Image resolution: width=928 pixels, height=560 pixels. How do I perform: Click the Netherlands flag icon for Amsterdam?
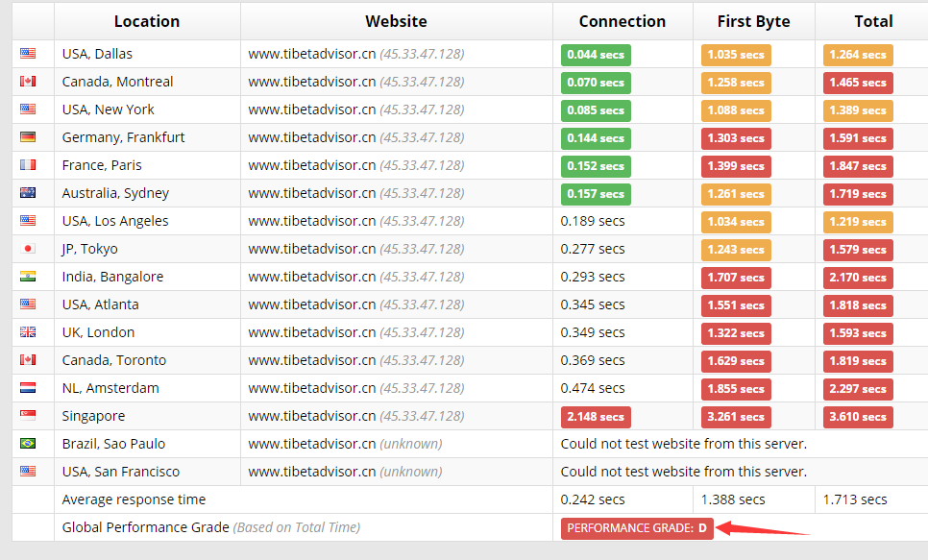tap(28, 387)
